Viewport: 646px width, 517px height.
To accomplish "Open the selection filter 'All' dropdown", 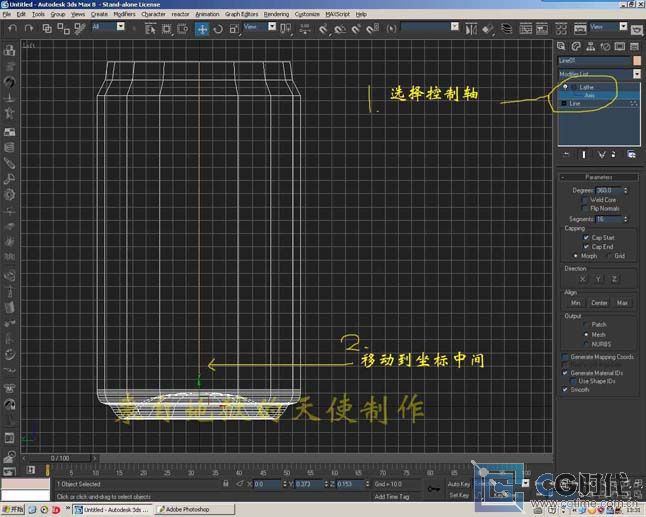I will tap(120, 27).
